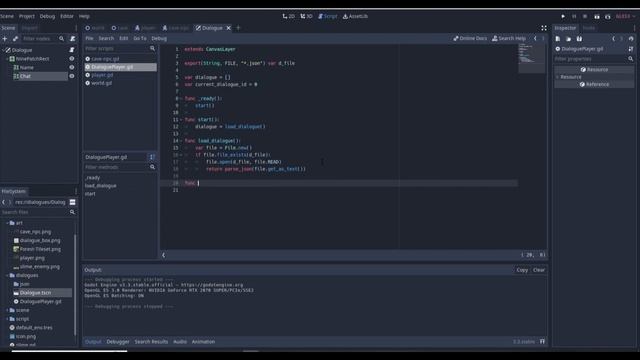
Task: Click the instance child scene link icon
Action: 15,39
